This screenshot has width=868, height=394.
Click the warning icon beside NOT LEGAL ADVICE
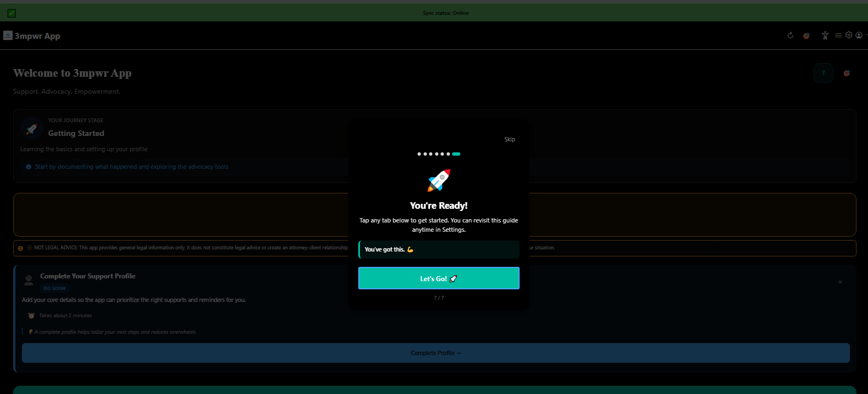pos(20,248)
